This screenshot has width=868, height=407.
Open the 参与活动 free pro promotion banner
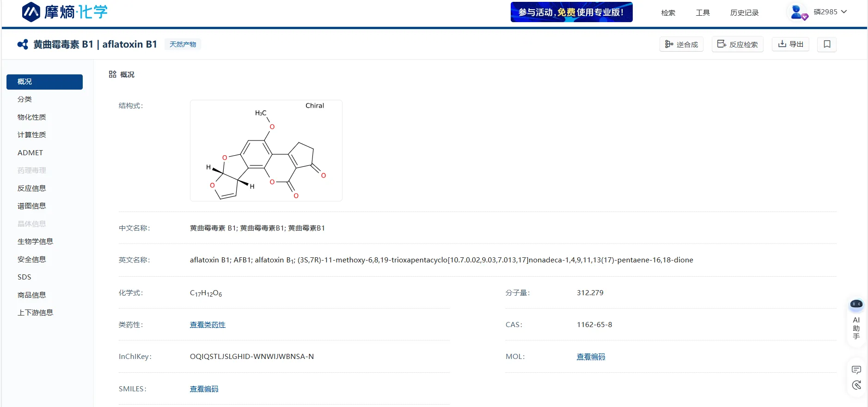tap(571, 12)
